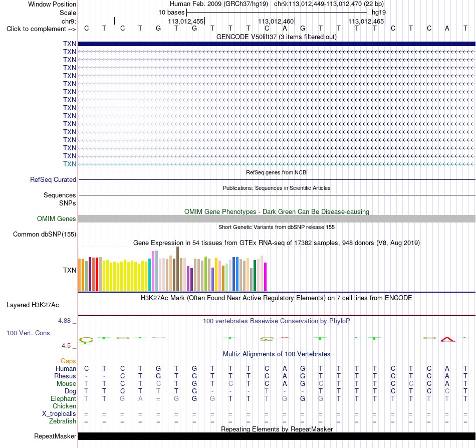Open the OMIM Gene Phenotypes track title
Image resolution: width=476 pixels, height=448 pixels.
(x=277, y=211)
